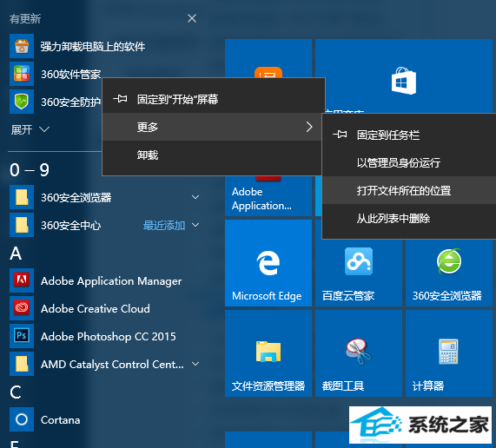This screenshot has width=496, height=448.
Task: Expand the updates list with 展开
Action: (30, 129)
